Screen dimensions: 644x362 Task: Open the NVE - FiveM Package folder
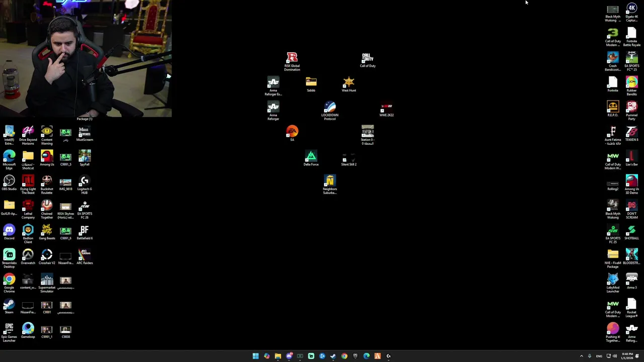click(x=613, y=259)
